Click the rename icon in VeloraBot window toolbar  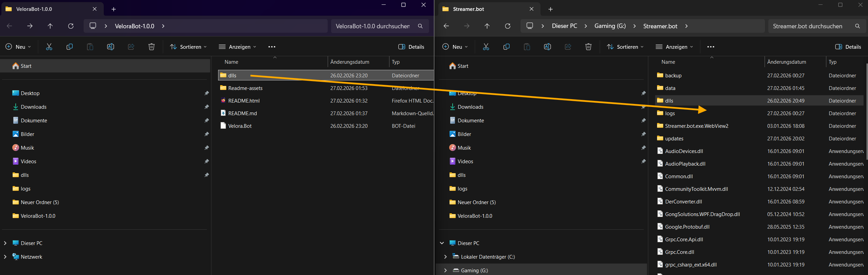[110, 47]
